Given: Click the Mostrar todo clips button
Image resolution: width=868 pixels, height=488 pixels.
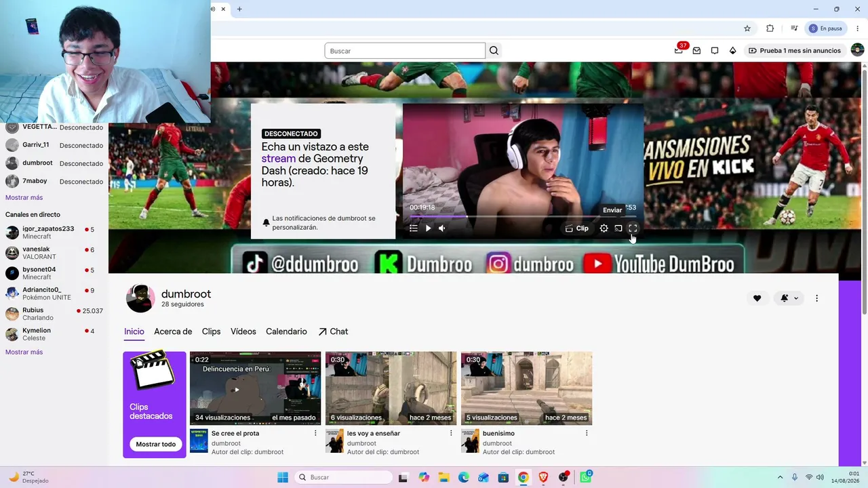Looking at the screenshot, I should [155, 444].
